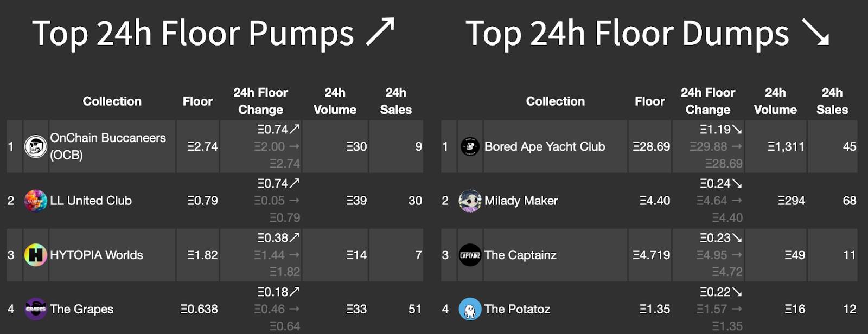The width and height of the screenshot is (868, 334).
Task: Open the Bored Ape Yacht Club collection
Action: pyautogui.click(x=545, y=146)
